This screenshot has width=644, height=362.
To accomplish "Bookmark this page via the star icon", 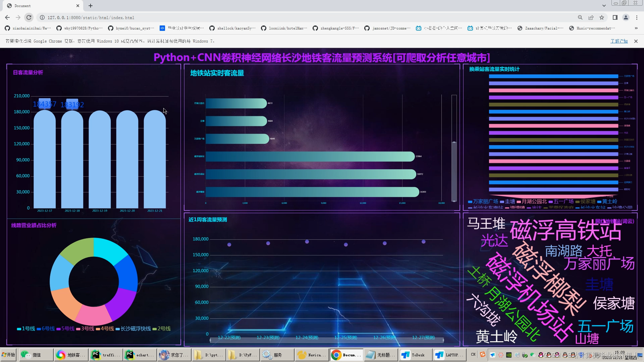I will [x=601, y=17].
